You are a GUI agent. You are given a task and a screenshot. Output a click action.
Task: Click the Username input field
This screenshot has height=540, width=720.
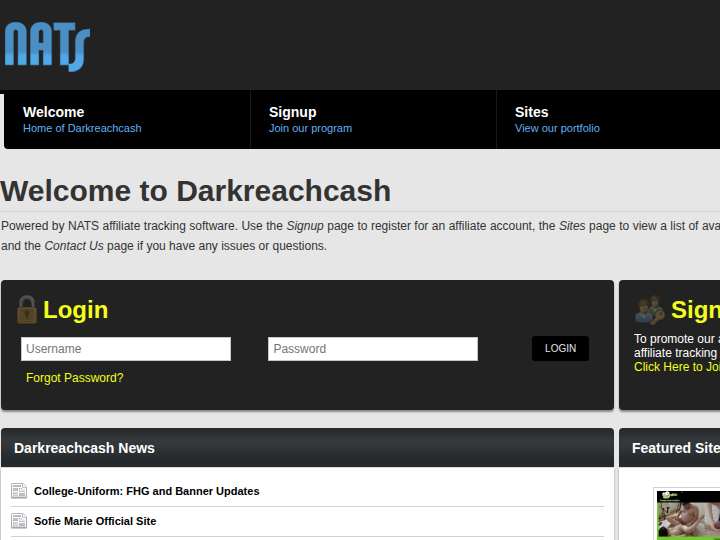pyautogui.click(x=126, y=349)
